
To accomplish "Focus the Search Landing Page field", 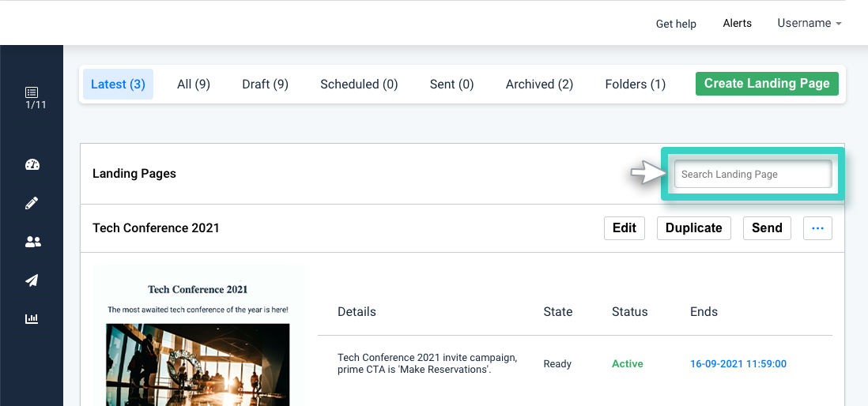I will [753, 175].
